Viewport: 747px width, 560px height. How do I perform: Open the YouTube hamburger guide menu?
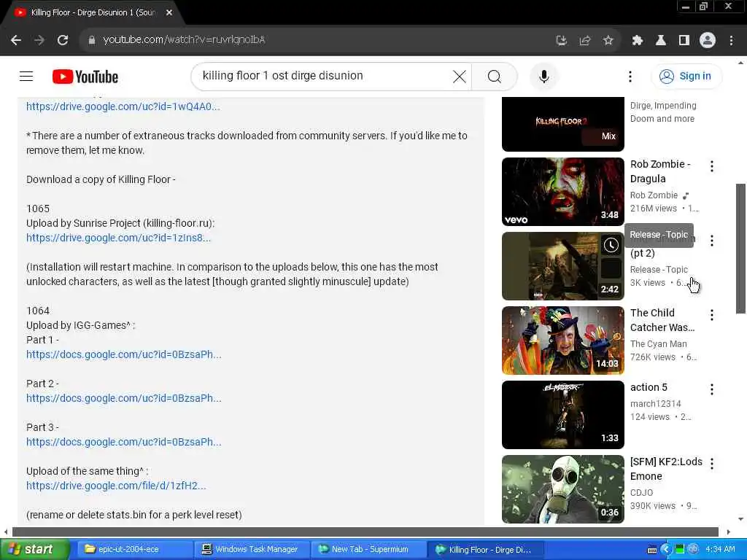click(x=26, y=76)
